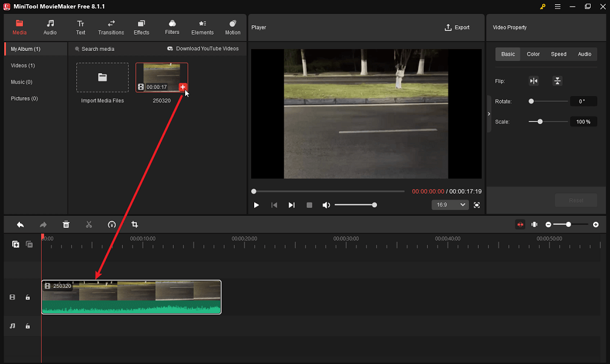Open the hamburger menu
The image size is (610, 364).
click(x=557, y=7)
